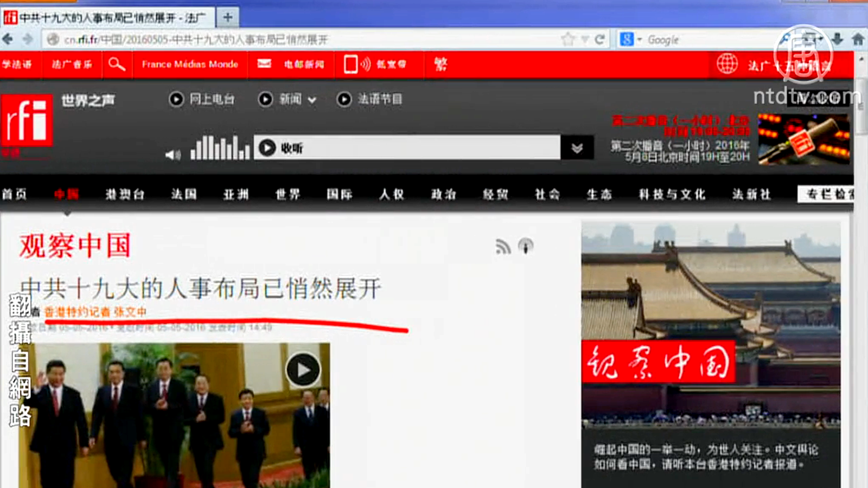
Task: Click the podcast icon beside RSS
Action: [525, 246]
